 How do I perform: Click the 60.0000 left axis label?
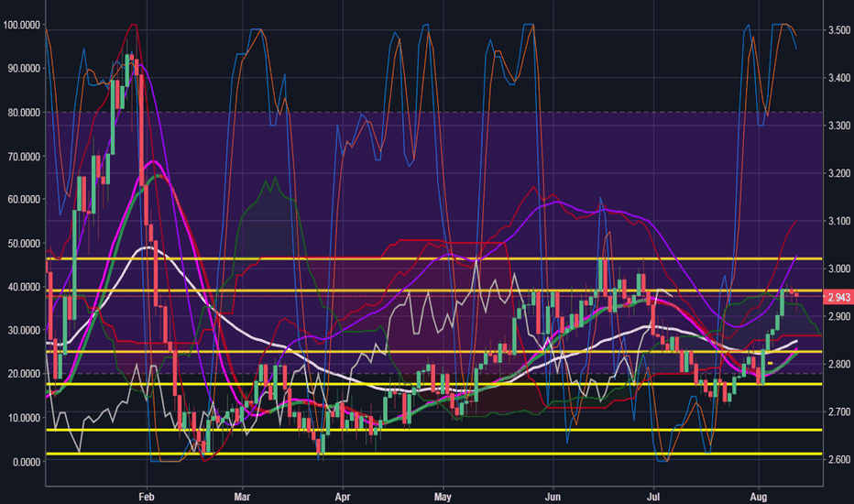23,200
